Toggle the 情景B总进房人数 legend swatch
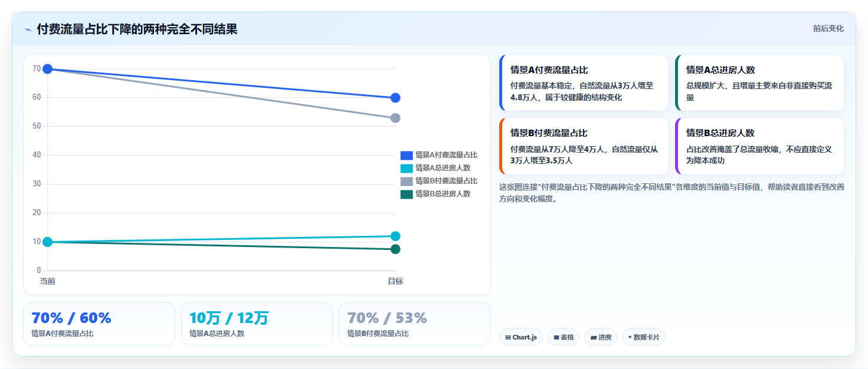Viewport: 868px width, 369px height. coord(407,194)
